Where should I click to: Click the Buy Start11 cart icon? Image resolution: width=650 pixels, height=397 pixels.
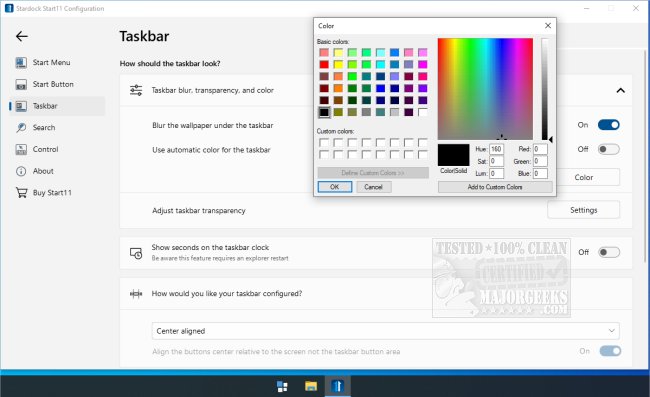coord(21,193)
